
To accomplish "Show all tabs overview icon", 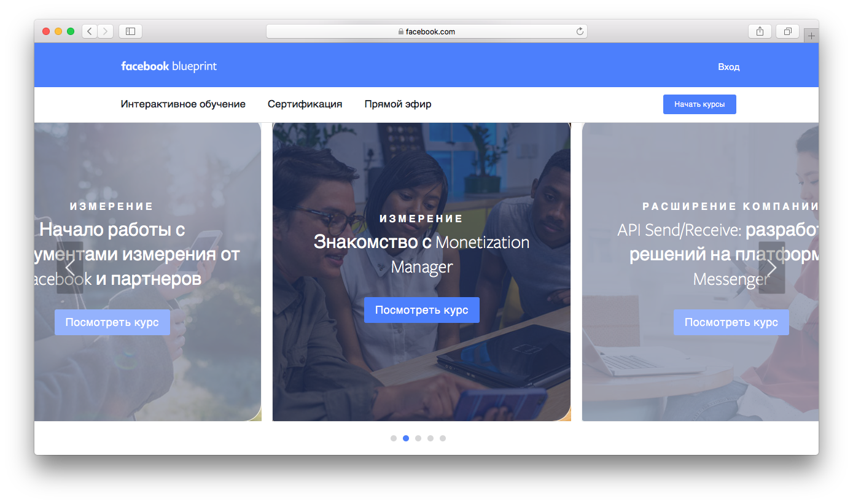I will (788, 31).
